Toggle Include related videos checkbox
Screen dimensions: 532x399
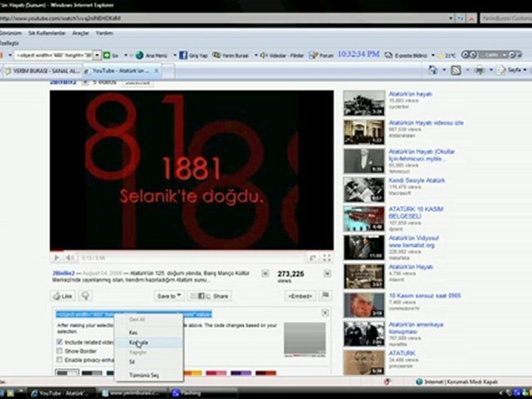click(60, 342)
